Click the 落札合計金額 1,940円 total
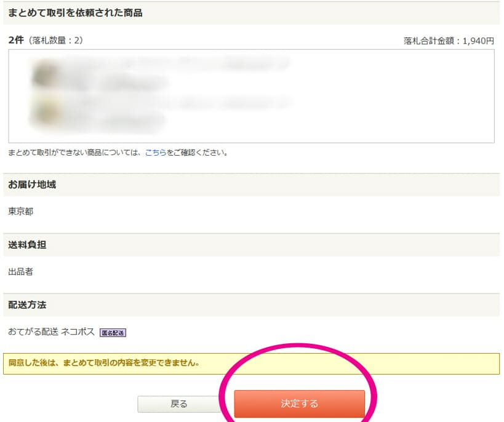Screen dimensions: 504x422 (449, 41)
